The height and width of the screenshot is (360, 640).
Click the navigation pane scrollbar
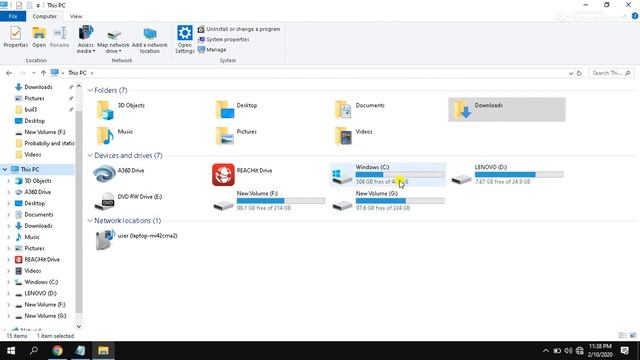(x=79, y=211)
